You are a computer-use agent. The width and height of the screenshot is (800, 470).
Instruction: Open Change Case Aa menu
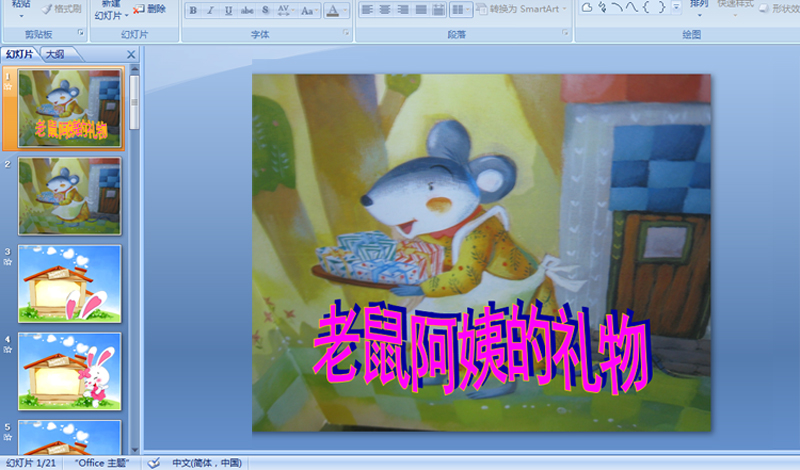pyautogui.click(x=309, y=10)
